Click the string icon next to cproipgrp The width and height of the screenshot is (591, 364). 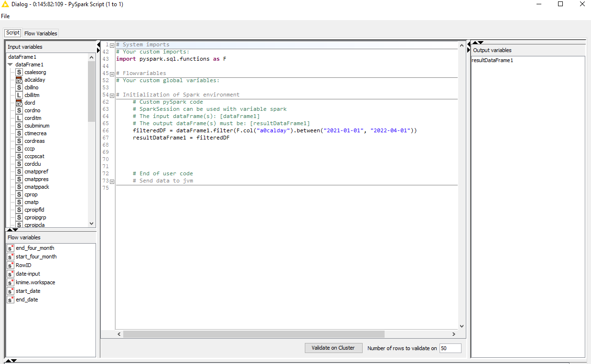point(19,217)
